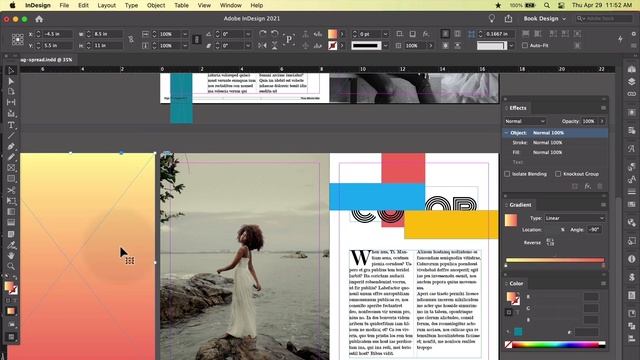Go to InDesign Home screen

click(x=39, y=19)
